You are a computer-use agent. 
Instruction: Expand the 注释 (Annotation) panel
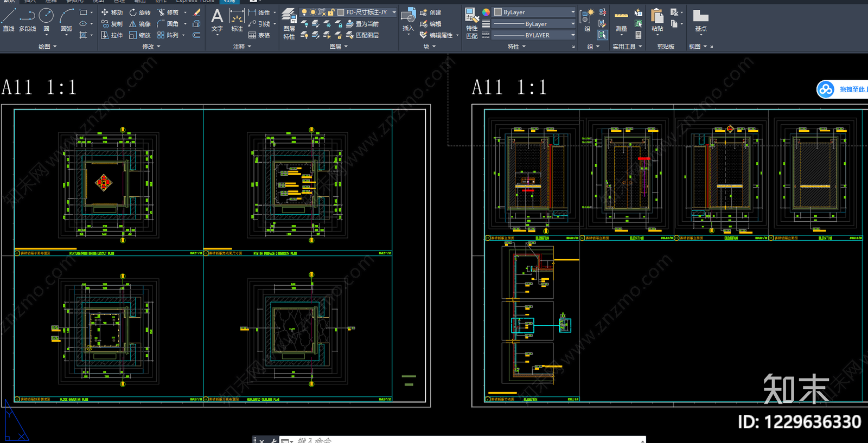pos(242,47)
